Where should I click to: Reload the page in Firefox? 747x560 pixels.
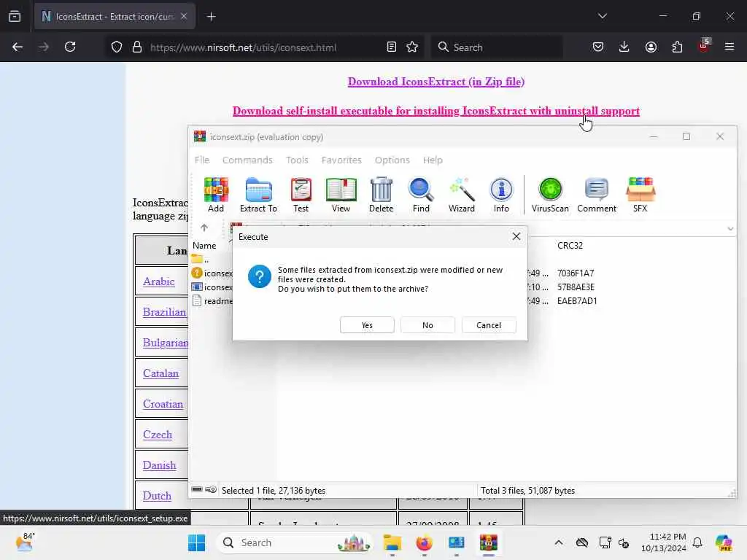point(70,47)
